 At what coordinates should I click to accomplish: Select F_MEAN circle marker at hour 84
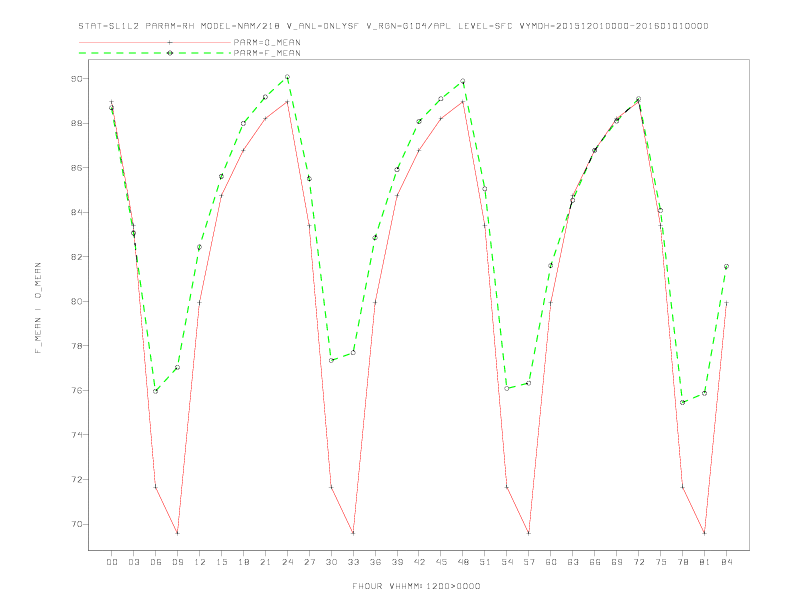click(726, 266)
